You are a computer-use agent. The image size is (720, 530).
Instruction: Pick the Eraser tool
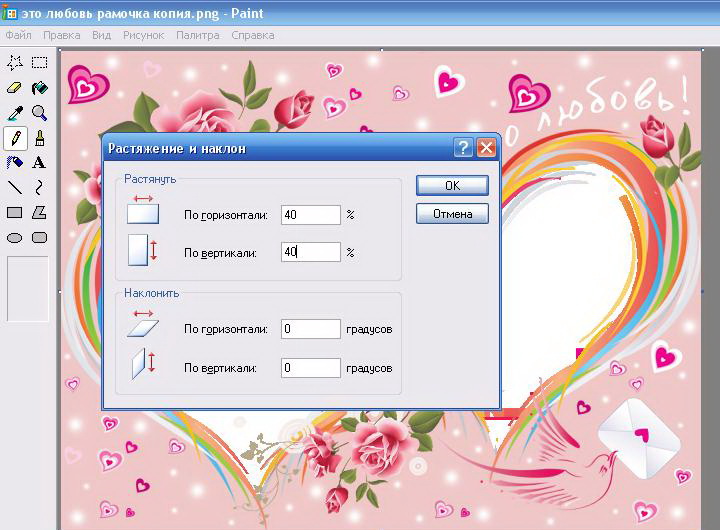click(15, 88)
